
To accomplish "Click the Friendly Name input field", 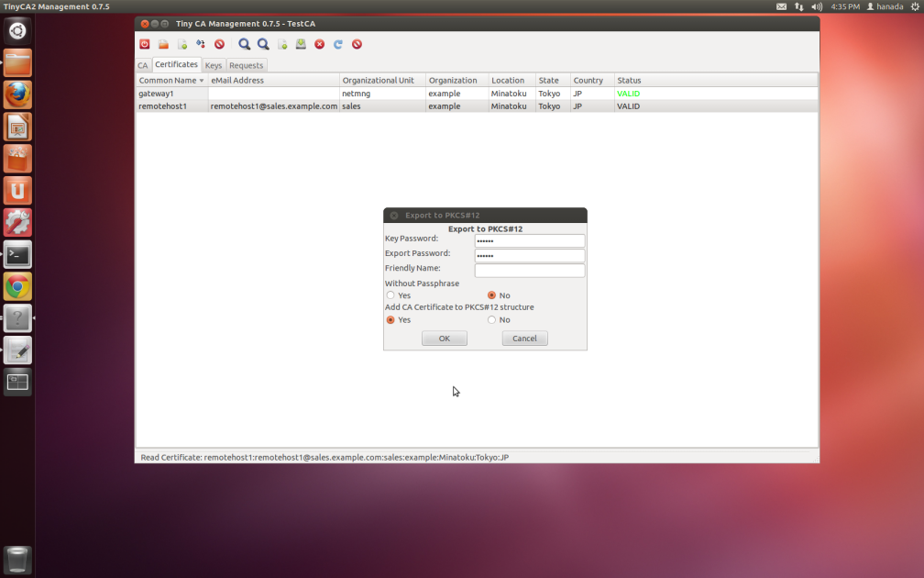I will 529,271.
